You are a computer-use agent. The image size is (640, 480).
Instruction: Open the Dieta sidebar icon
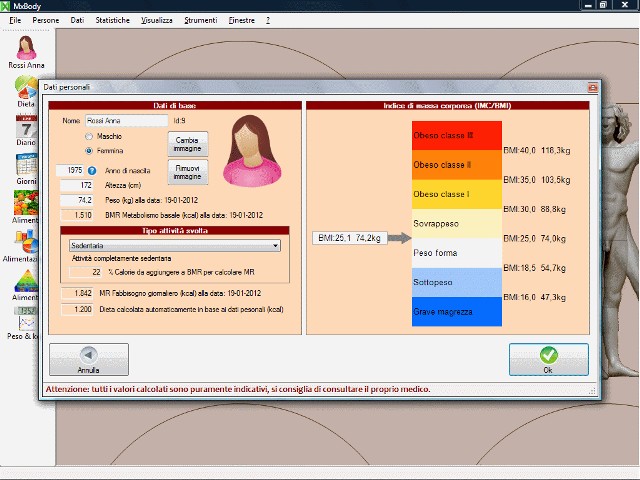point(26,90)
